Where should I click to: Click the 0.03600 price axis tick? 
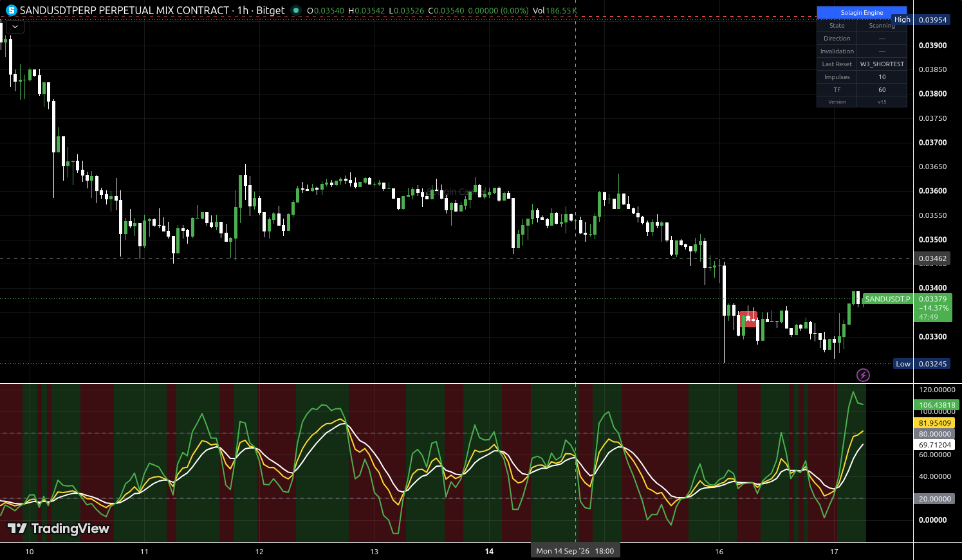tap(932, 191)
